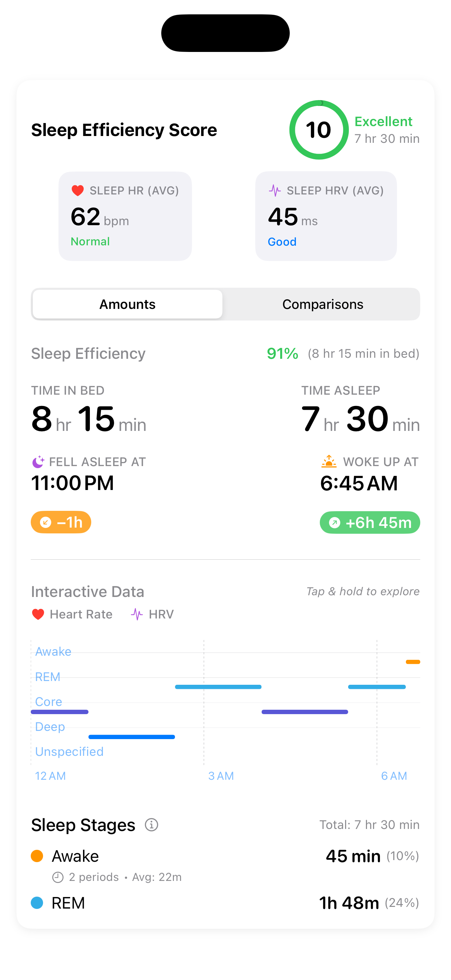Viewport: 451px width, 980px height.
Task: Open the Sleep HR average card
Action: coord(125,216)
